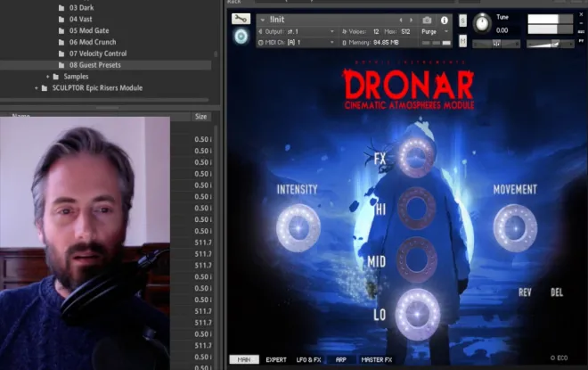
Task: Click folder icon next to 07 Velocity Control
Action: point(61,53)
